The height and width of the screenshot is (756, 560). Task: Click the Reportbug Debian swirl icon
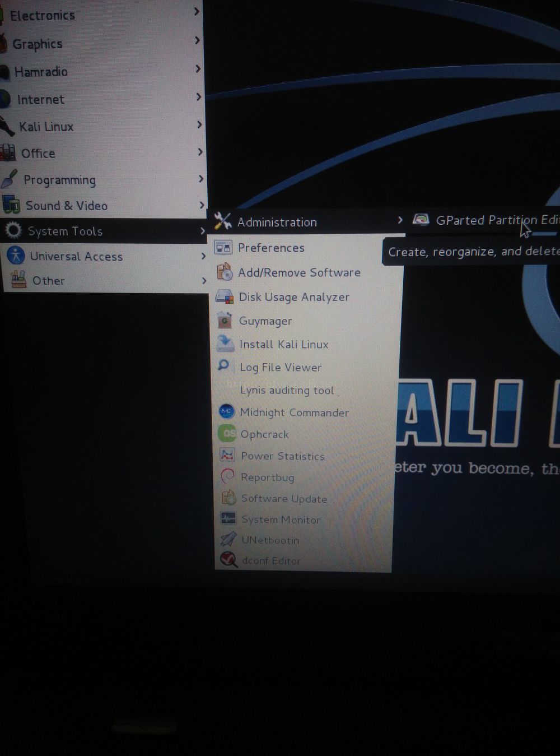pyautogui.click(x=227, y=476)
